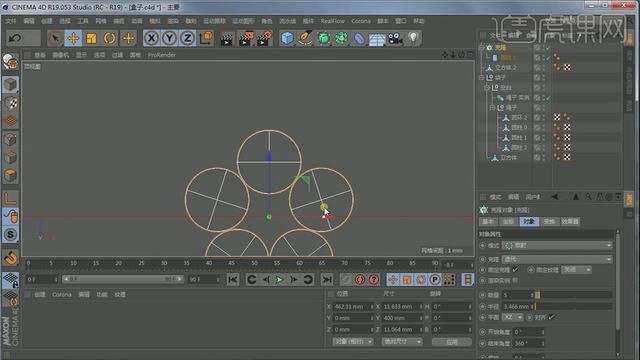Toggle Fixed Clone checkbox

(x=515, y=269)
